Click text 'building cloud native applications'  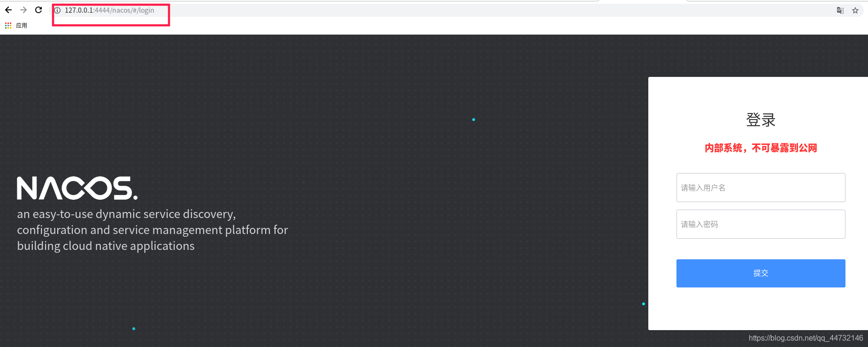[x=106, y=246]
